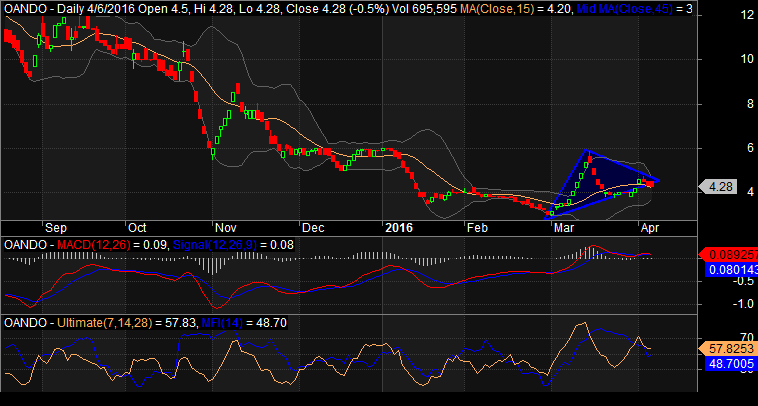
Task: Click the Ultimate(7,14,28) legend label
Action: [x=104, y=322]
